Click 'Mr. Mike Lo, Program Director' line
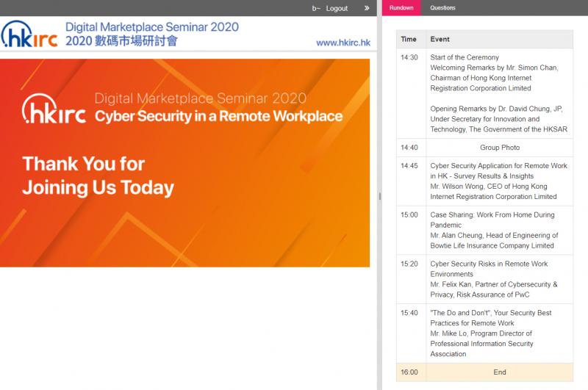 (x=481, y=333)
